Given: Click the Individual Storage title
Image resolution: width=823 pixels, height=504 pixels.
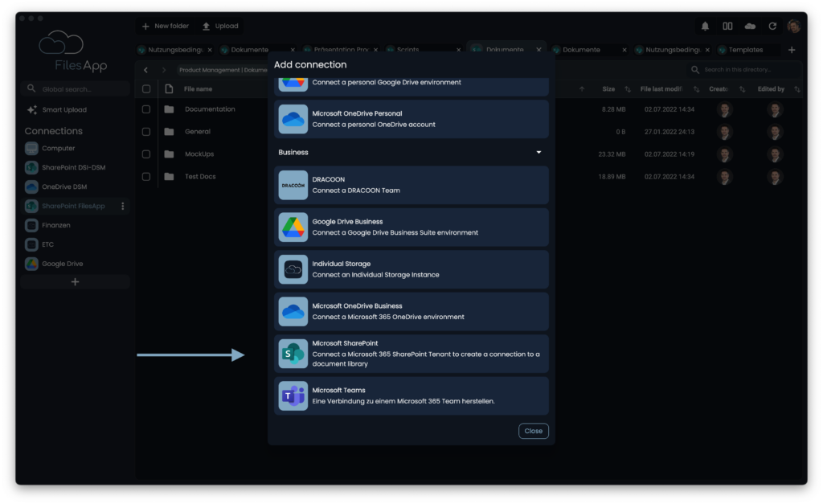Looking at the screenshot, I should [341, 264].
